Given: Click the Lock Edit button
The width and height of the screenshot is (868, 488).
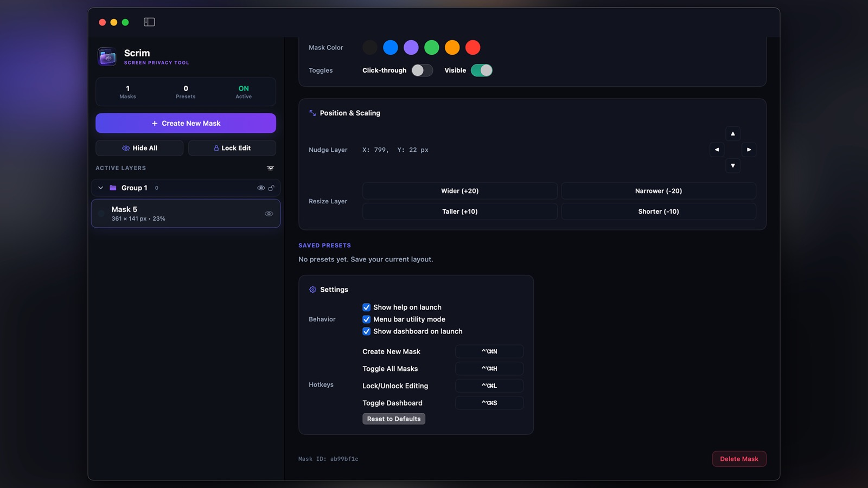Looking at the screenshot, I should click(x=232, y=148).
